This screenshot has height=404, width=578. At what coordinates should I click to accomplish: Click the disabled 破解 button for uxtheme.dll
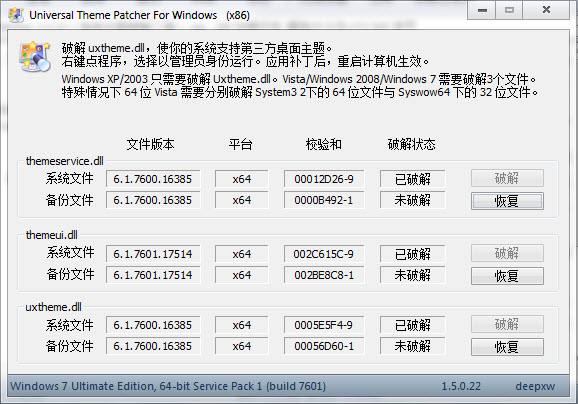click(507, 324)
